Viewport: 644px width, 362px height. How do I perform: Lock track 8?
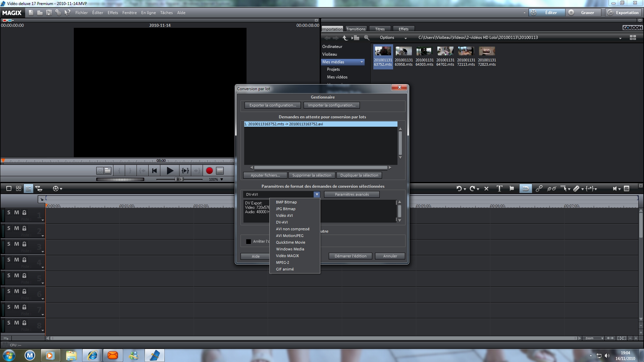(24, 323)
